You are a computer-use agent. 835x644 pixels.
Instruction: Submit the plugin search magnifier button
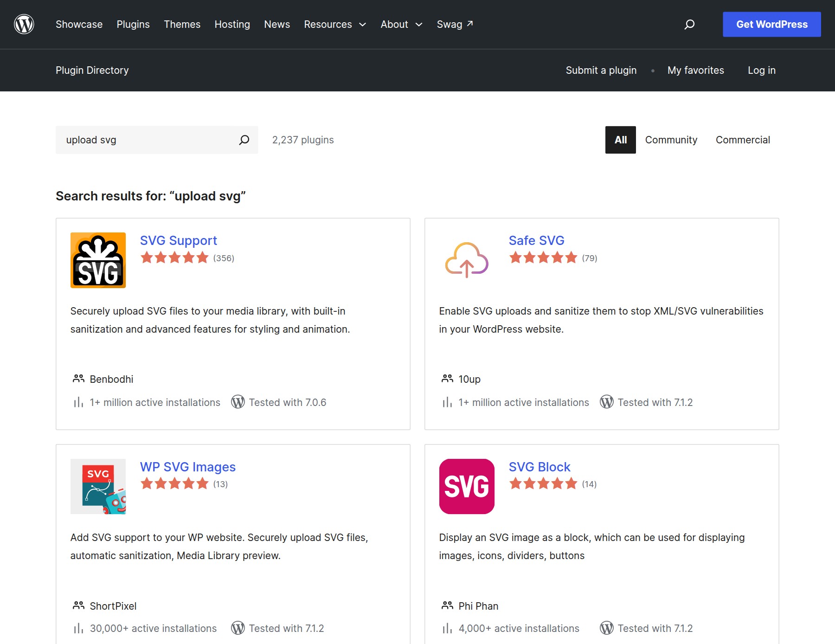pos(244,140)
